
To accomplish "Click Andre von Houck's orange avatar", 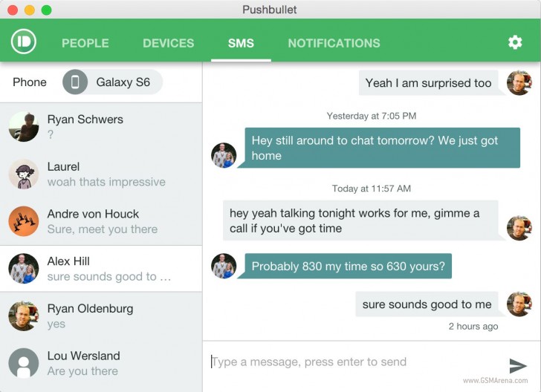I will (x=24, y=221).
